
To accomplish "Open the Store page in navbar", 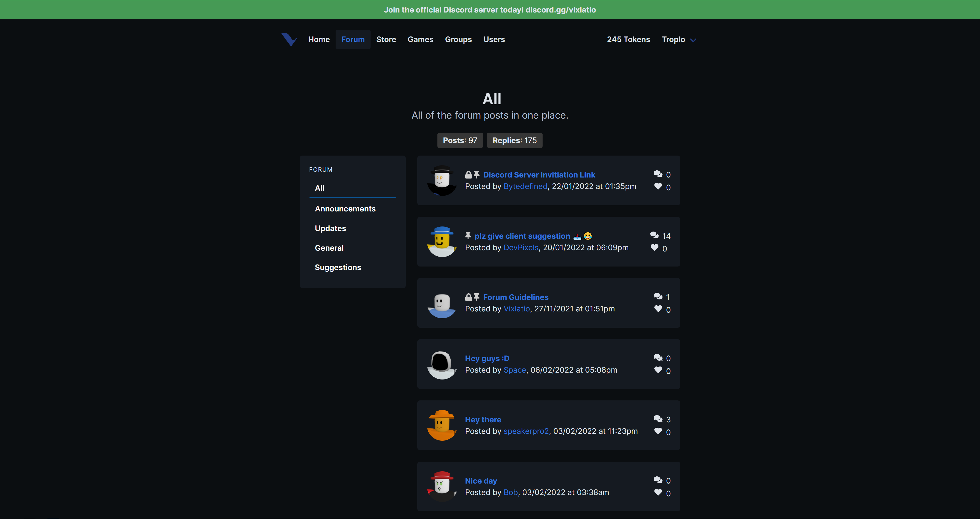I will click(x=386, y=40).
